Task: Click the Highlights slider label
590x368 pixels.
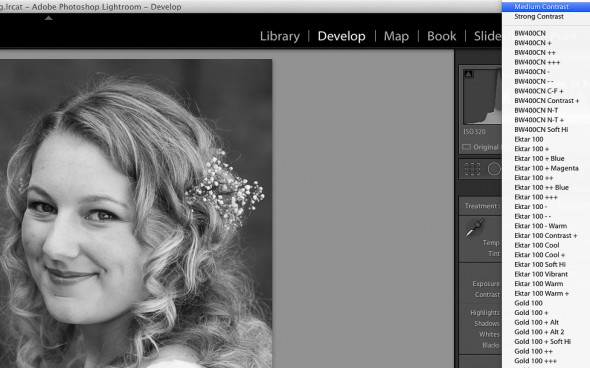Action: [x=485, y=313]
